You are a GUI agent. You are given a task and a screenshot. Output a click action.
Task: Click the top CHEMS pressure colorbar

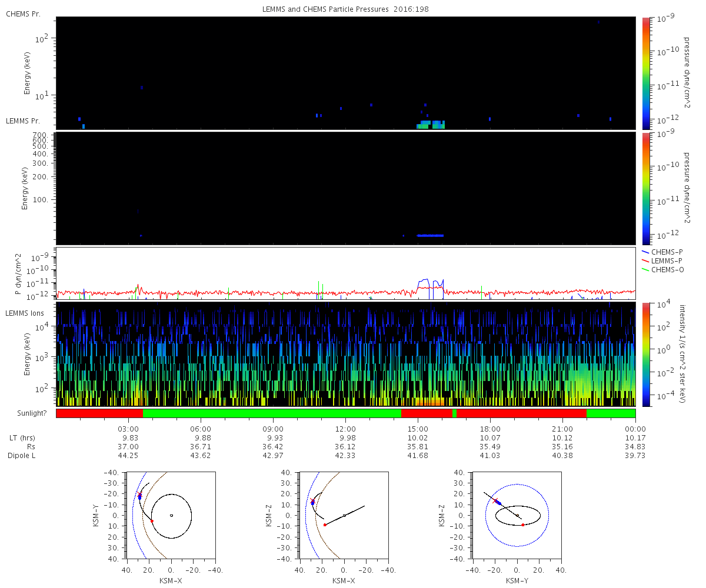coord(646,72)
